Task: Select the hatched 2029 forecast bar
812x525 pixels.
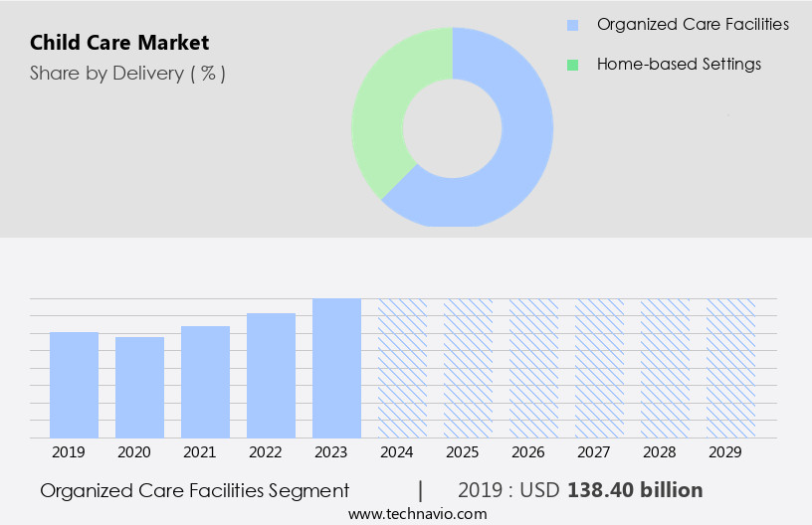Action: point(730,368)
